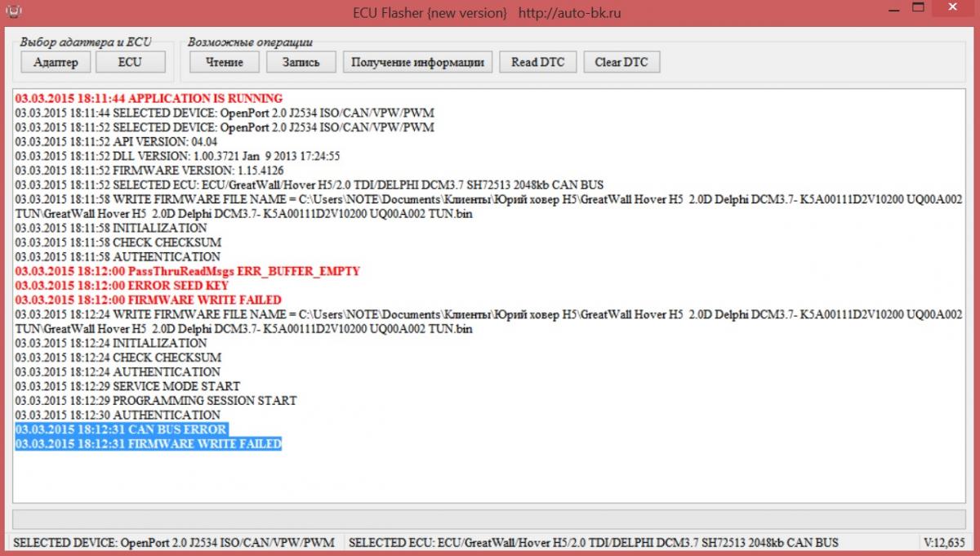The width and height of the screenshot is (980, 556).
Task: Click the Read DTC button
Action: pyautogui.click(x=538, y=62)
